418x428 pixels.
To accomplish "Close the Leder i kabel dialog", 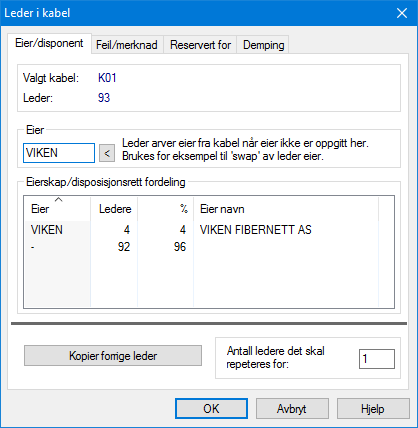I will click(x=402, y=13).
